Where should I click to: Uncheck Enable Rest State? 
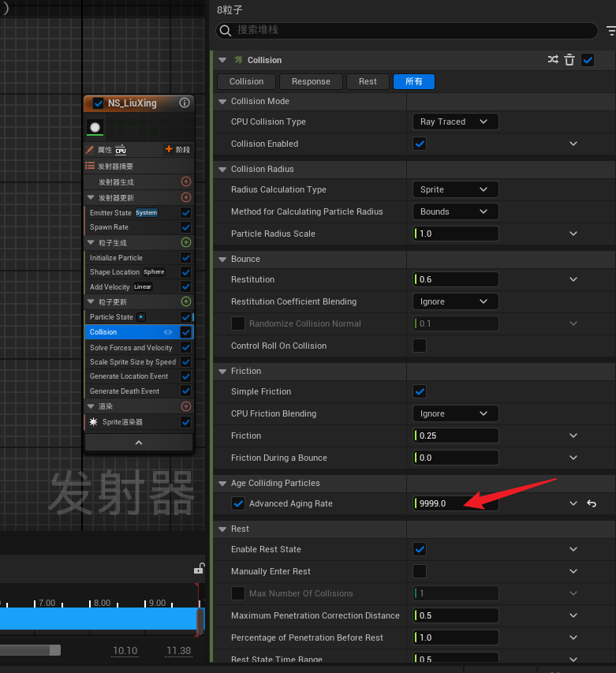(x=420, y=549)
